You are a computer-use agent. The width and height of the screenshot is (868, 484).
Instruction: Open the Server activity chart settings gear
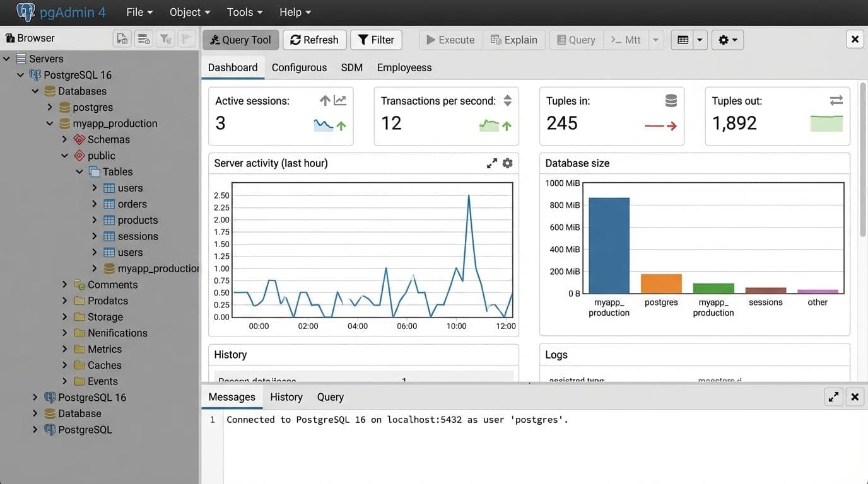[508, 163]
